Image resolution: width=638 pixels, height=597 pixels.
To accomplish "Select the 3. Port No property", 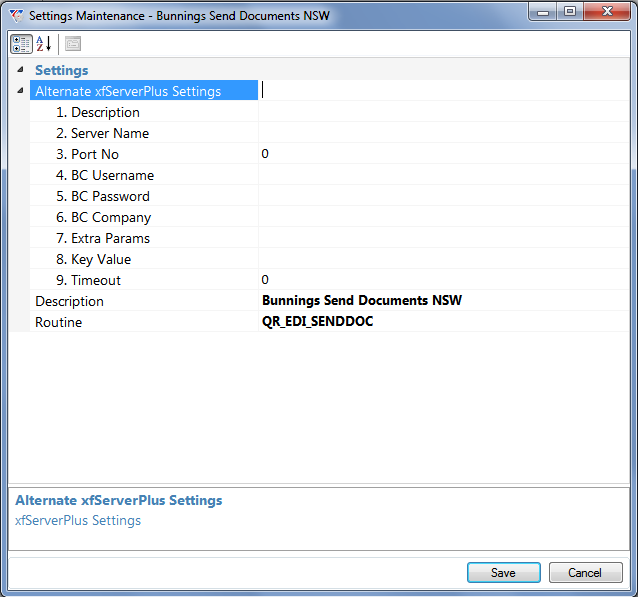I will (144, 154).
